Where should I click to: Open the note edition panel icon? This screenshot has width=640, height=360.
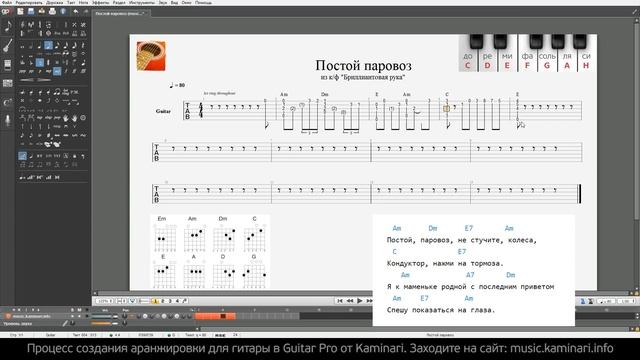7,27
